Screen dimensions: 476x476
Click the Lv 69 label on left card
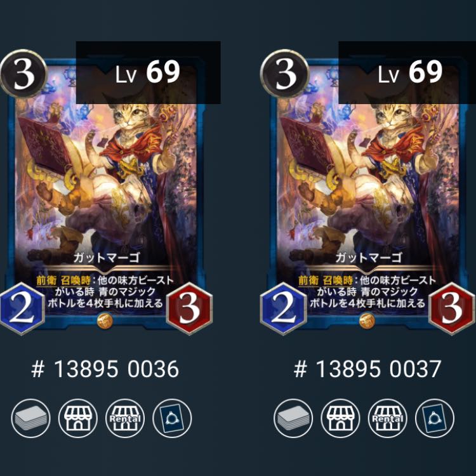pos(148,72)
